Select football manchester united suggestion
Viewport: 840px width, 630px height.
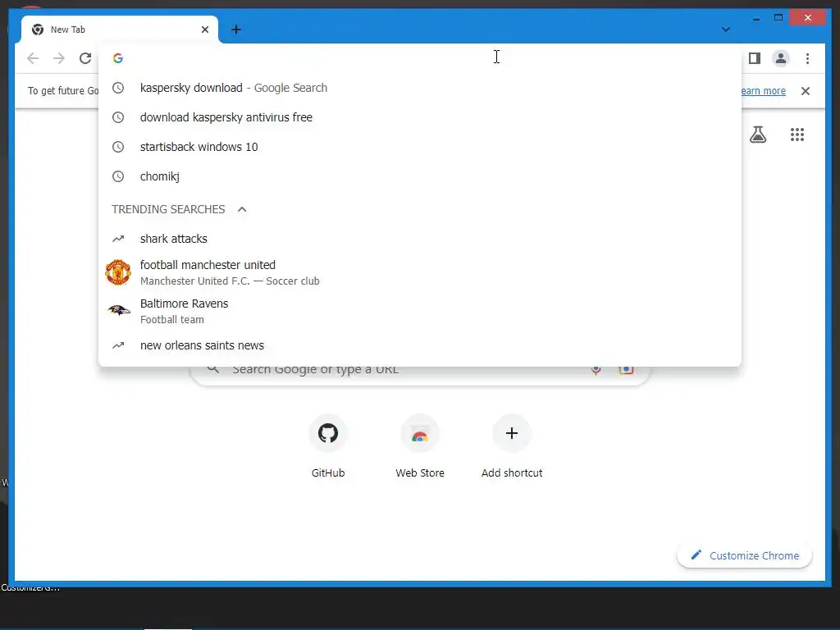point(420,272)
